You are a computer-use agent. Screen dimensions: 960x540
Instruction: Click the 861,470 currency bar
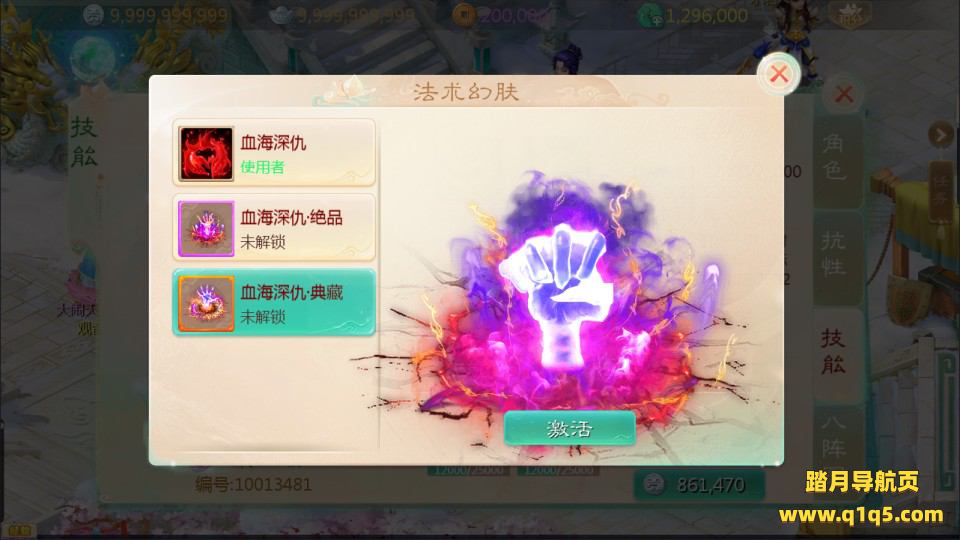pyautogui.click(x=699, y=485)
